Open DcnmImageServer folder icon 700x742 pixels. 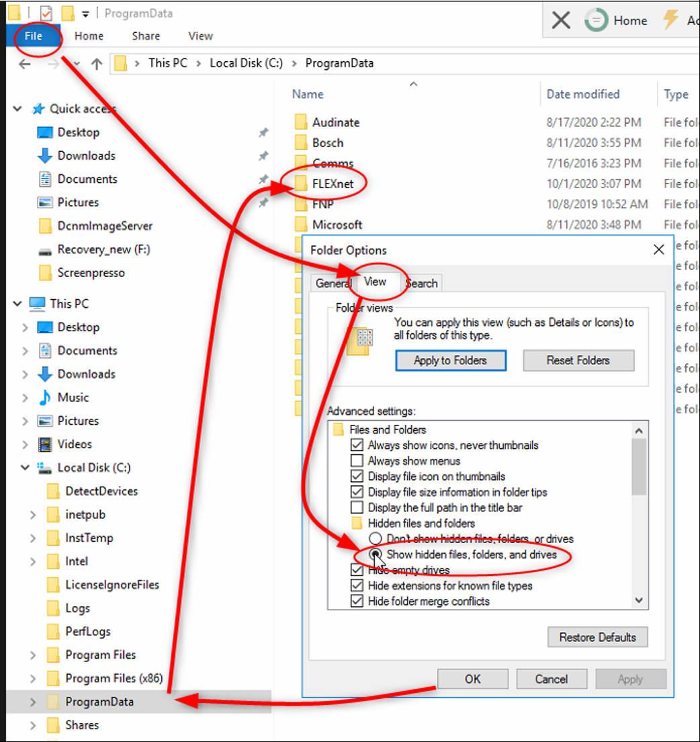46,226
